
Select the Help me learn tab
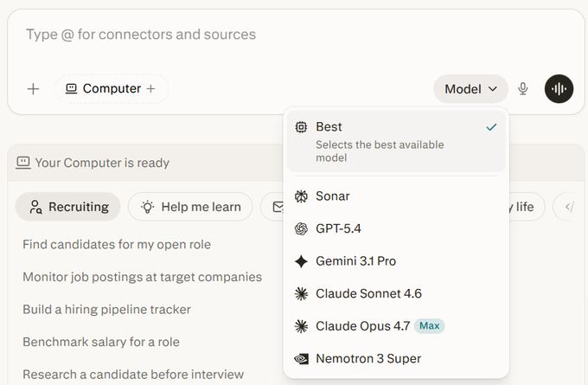tap(190, 207)
